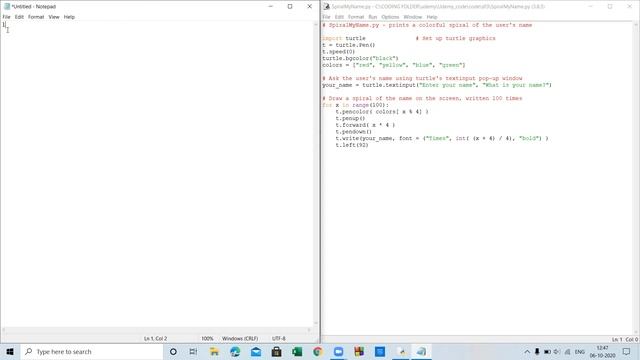Click the colors list assignment line
The image size is (640, 360).
pos(394,65)
